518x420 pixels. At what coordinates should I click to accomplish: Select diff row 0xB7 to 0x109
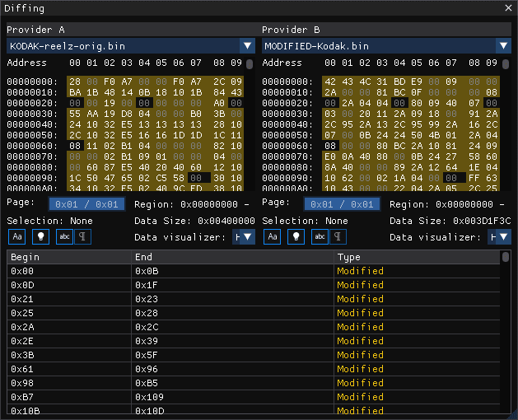254,397
